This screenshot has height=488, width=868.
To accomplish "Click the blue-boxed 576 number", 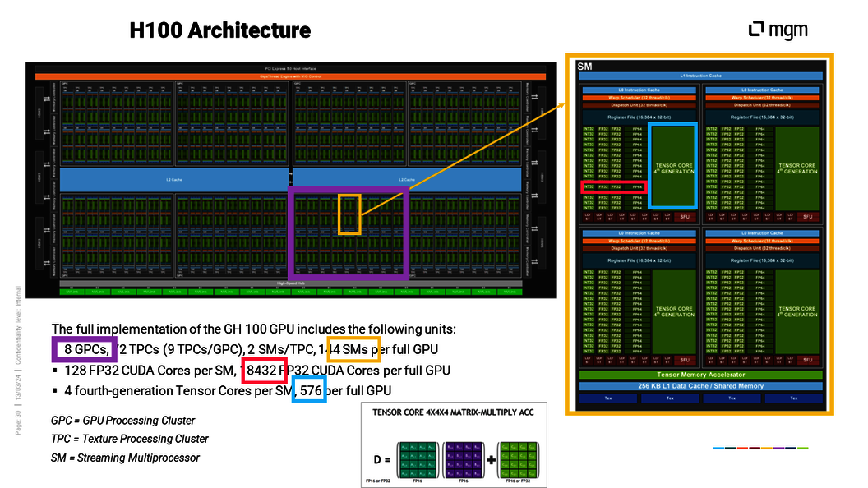I will click(310, 390).
